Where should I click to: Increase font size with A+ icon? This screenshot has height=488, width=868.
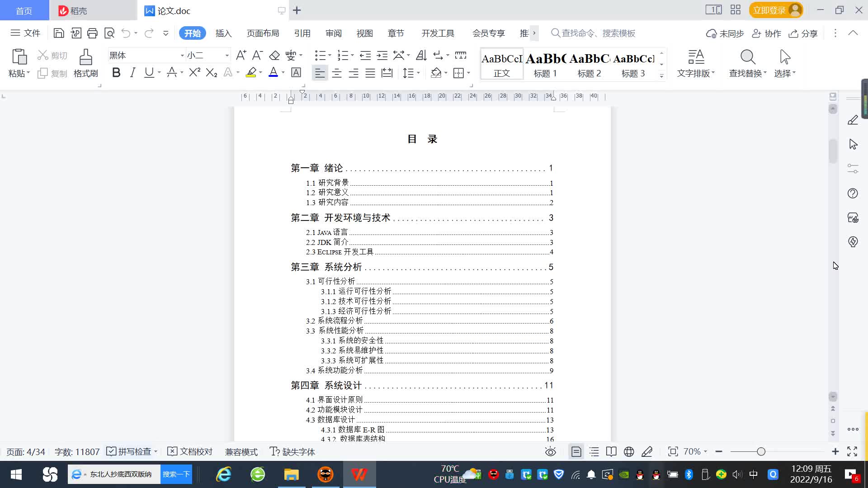click(x=241, y=55)
